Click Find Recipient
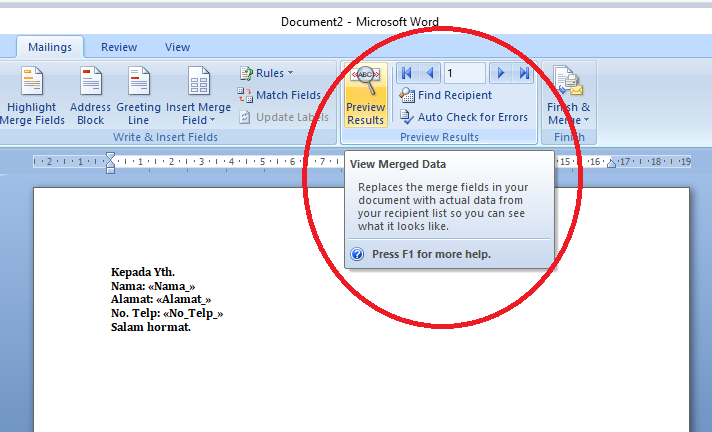This screenshot has height=432, width=712. [445, 95]
